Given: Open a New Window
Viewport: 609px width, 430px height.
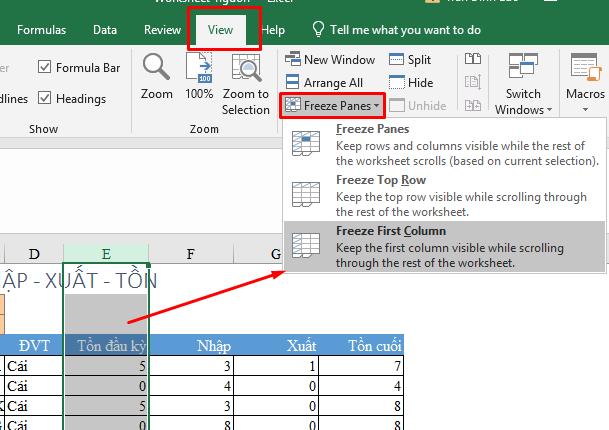Looking at the screenshot, I should (331, 59).
